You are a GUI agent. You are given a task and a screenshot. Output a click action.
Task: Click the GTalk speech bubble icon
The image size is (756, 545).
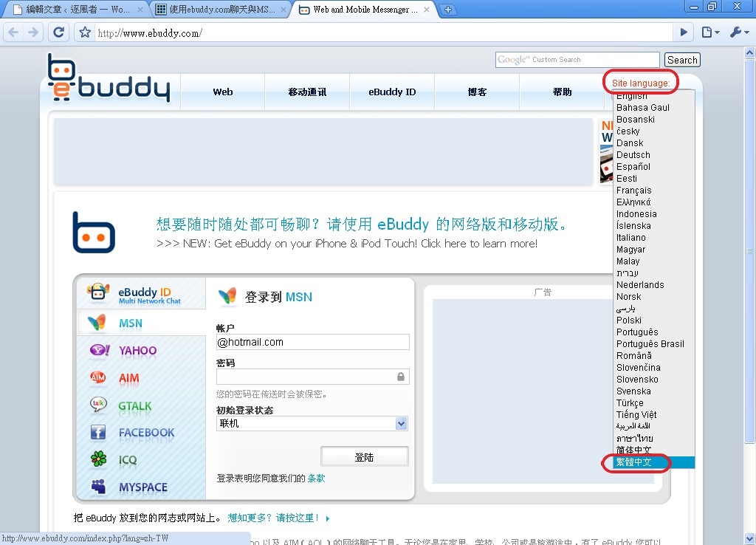click(98, 404)
